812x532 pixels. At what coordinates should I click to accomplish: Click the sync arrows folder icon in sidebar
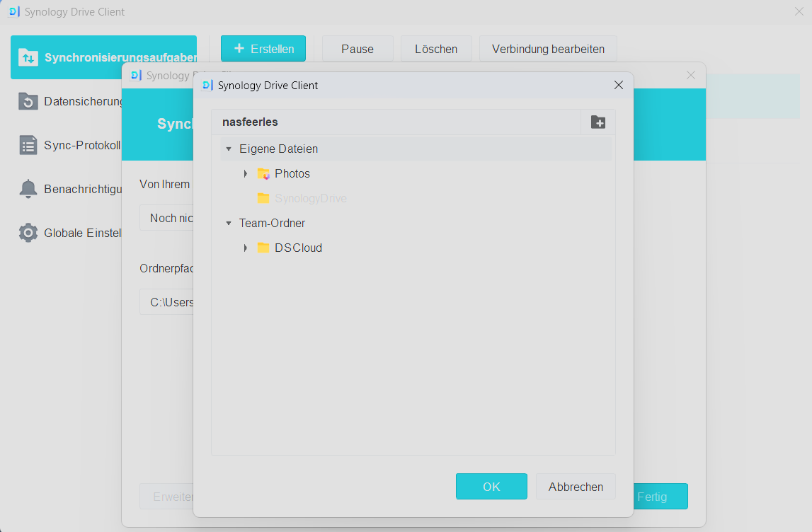pyautogui.click(x=28, y=57)
